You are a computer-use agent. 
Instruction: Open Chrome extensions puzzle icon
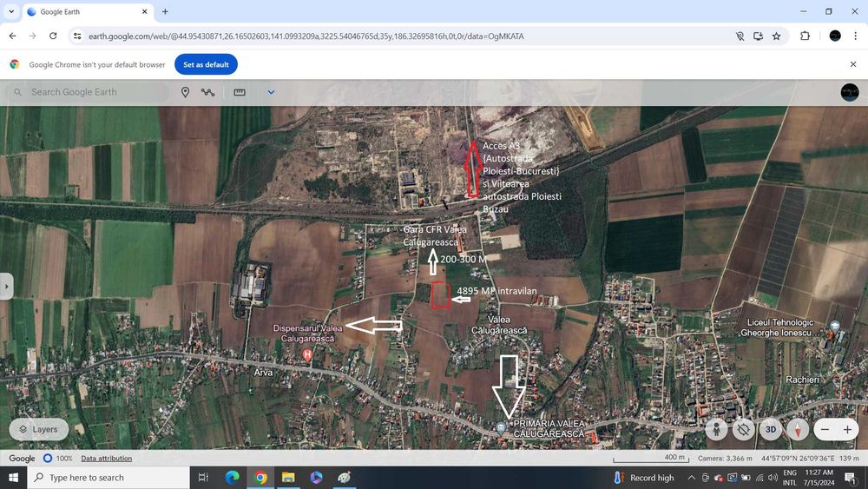pyautogui.click(x=805, y=36)
